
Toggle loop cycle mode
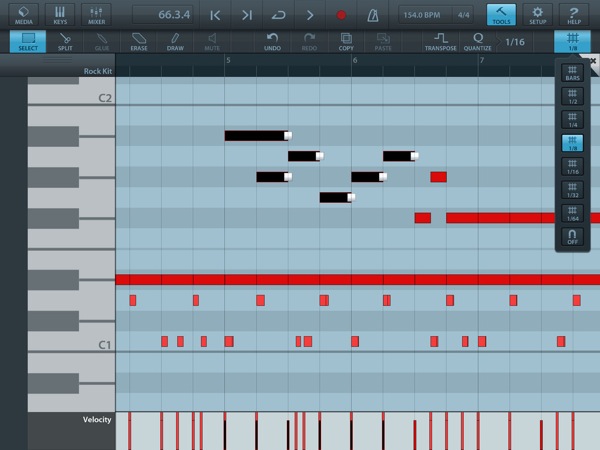coord(278,15)
